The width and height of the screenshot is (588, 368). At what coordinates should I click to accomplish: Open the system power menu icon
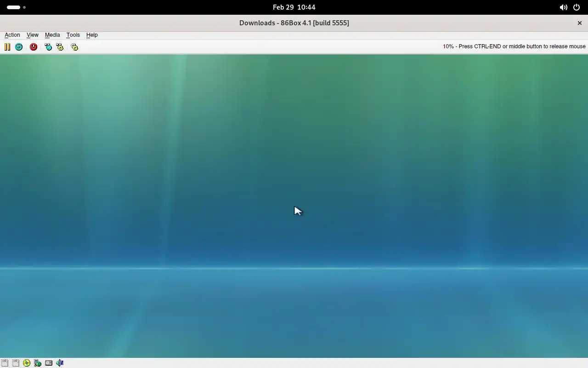(x=577, y=7)
